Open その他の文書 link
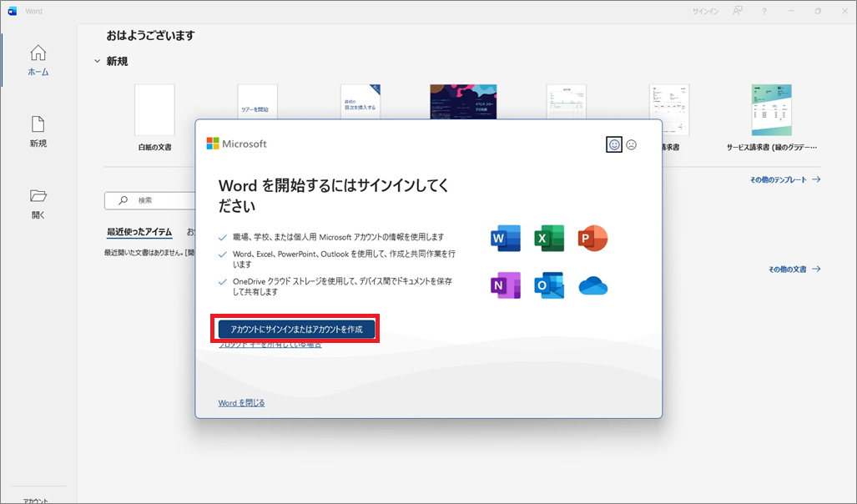The image size is (857, 504). (794, 270)
